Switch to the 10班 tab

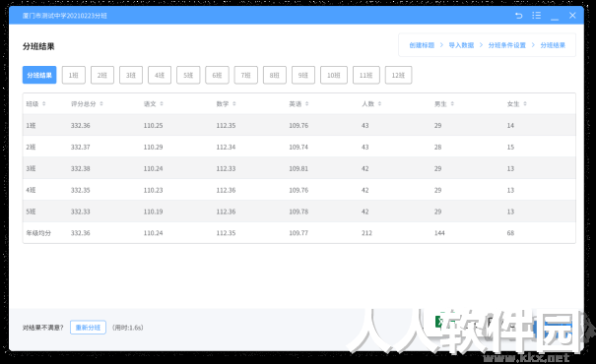tap(334, 75)
